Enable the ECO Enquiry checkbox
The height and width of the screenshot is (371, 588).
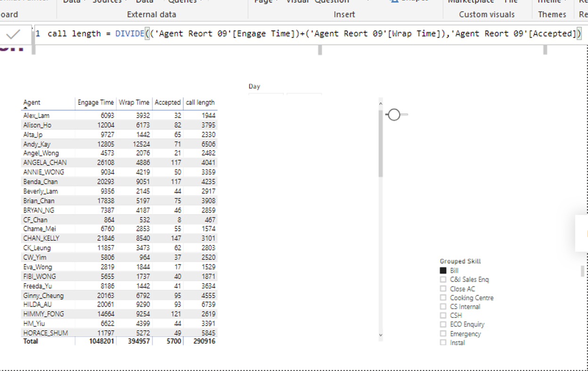point(443,324)
